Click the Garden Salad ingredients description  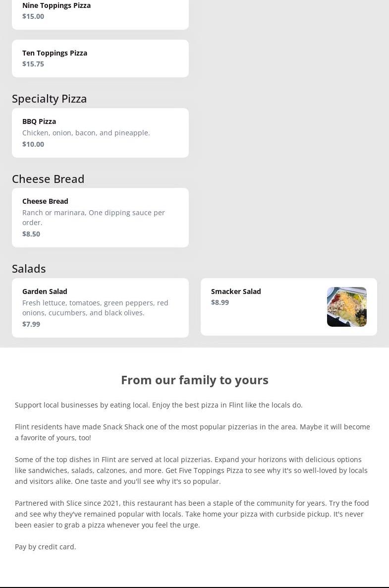click(95, 308)
